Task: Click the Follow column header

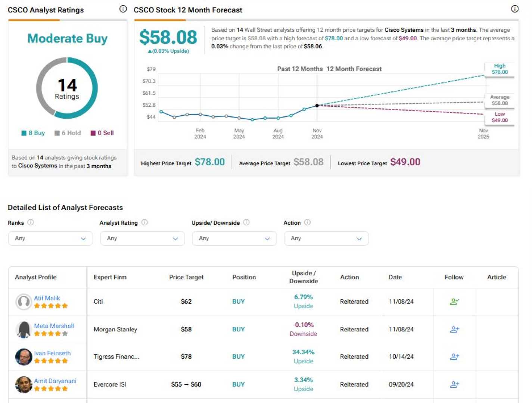Action: (x=454, y=277)
